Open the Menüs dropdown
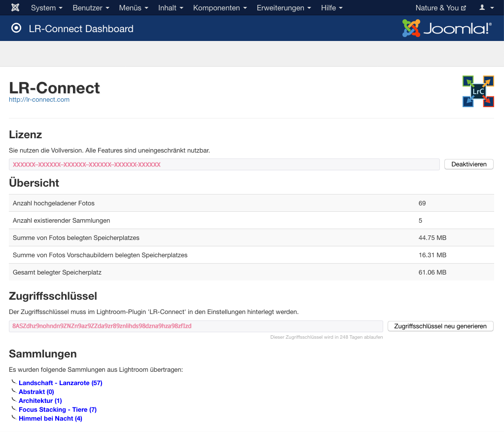The height and width of the screenshot is (432, 504). pos(134,8)
